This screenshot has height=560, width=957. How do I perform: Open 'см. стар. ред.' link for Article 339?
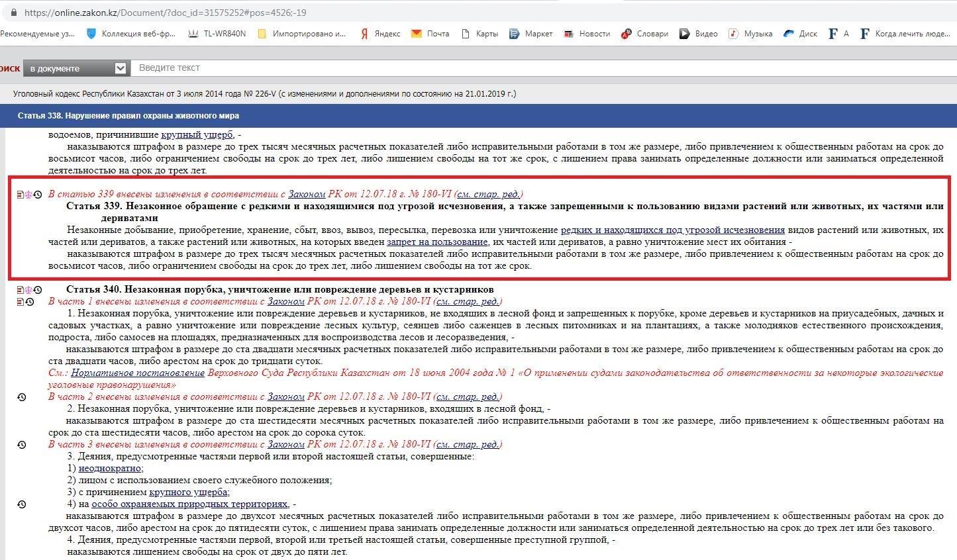pyautogui.click(x=488, y=195)
